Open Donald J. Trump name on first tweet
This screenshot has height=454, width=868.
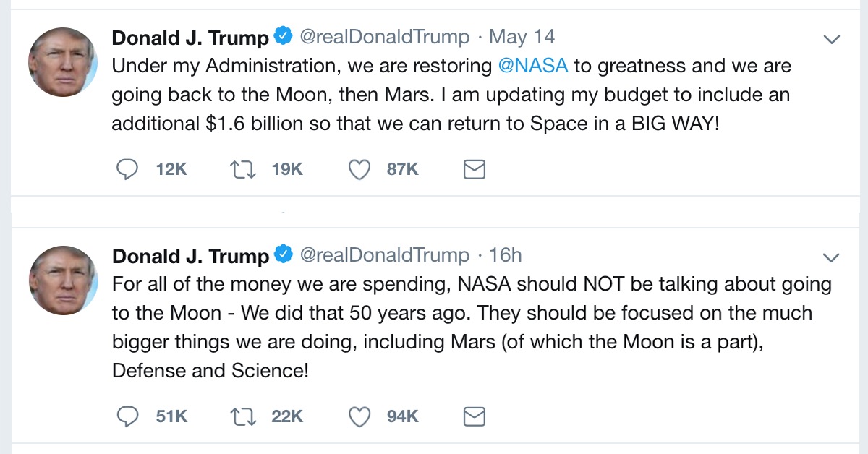click(190, 37)
